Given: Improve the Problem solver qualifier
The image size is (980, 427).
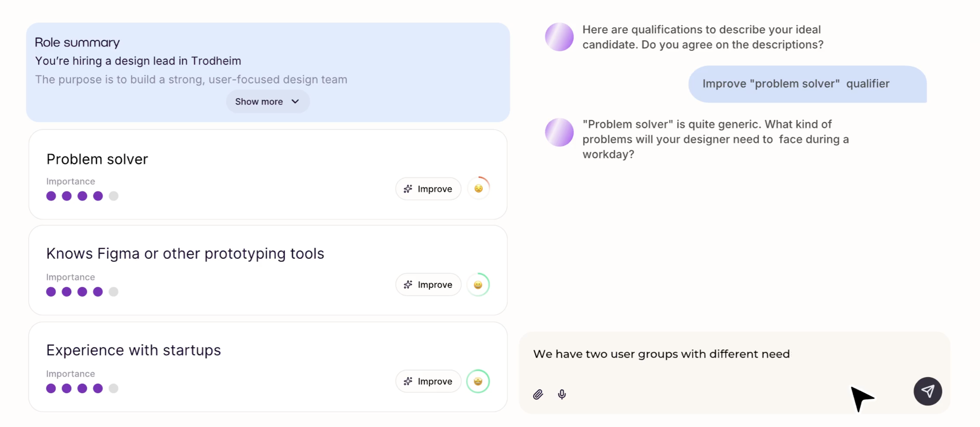Looking at the screenshot, I should tap(428, 189).
